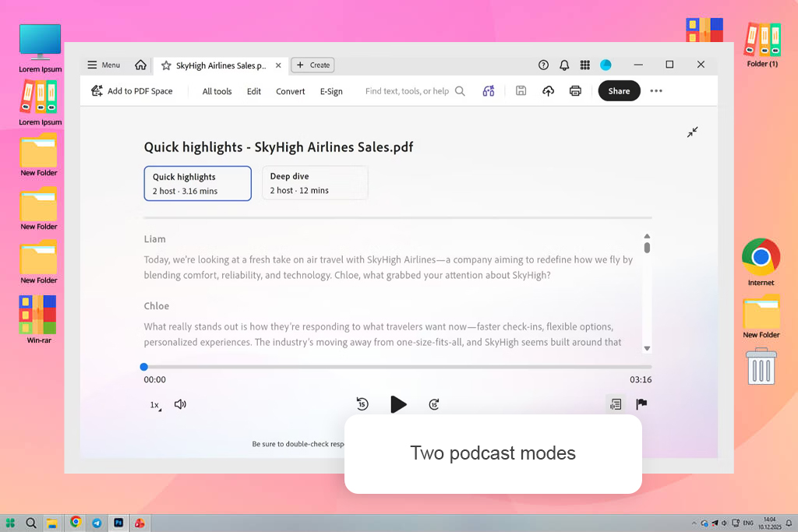798x532 pixels.
Task: Play the podcast audio
Action: coord(398,404)
